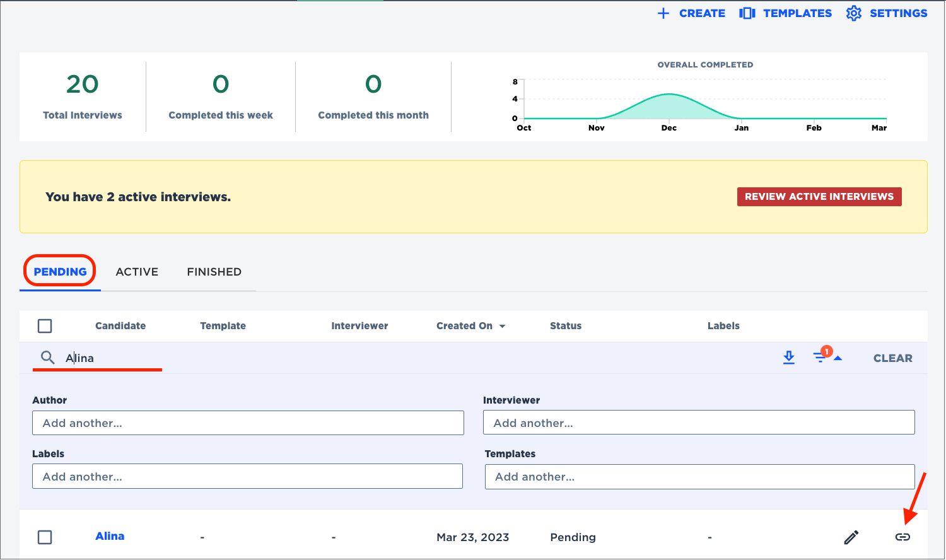Copy interview link icon for Alina
The image size is (946, 560).
point(903,537)
